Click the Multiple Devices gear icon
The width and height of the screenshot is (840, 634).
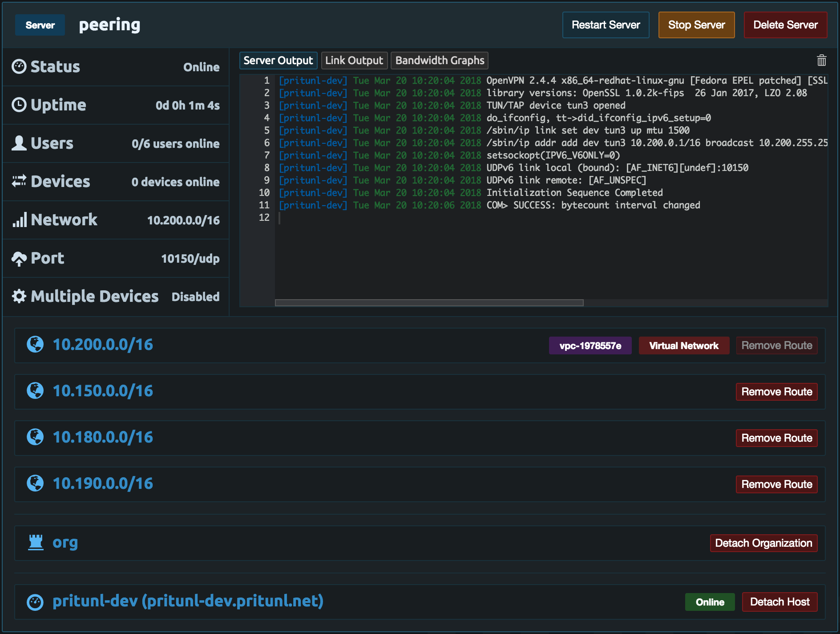[19, 297]
